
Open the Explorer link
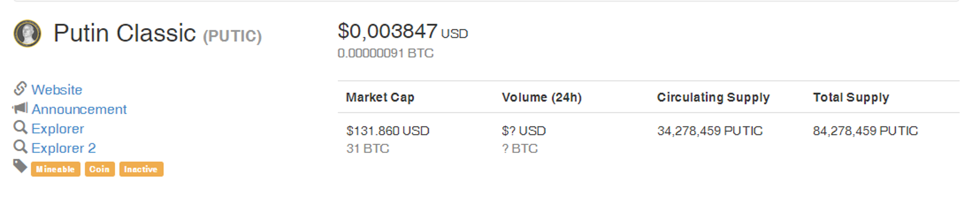[58, 129]
